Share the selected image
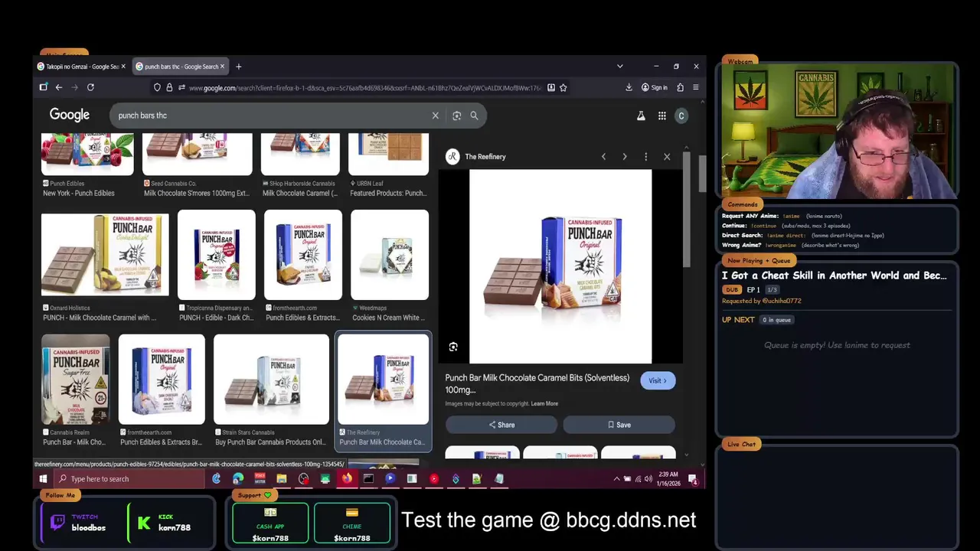This screenshot has height=551, width=980. coord(501,425)
